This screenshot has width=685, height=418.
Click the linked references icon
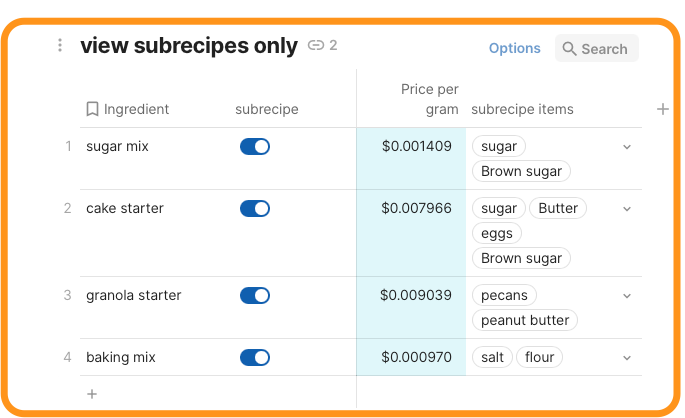316,45
